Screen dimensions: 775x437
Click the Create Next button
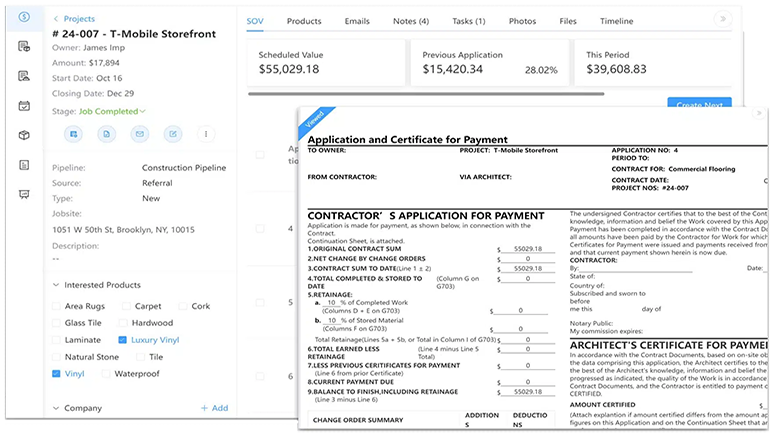[x=699, y=105]
